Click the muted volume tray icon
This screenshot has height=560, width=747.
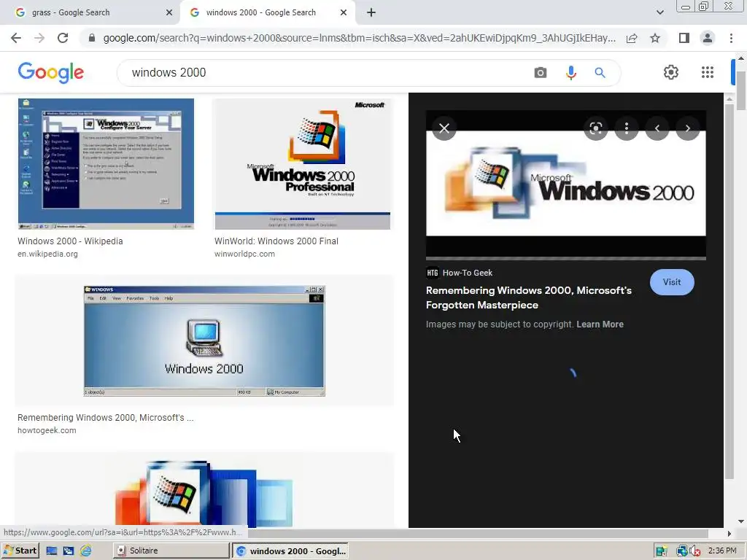click(694, 551)
